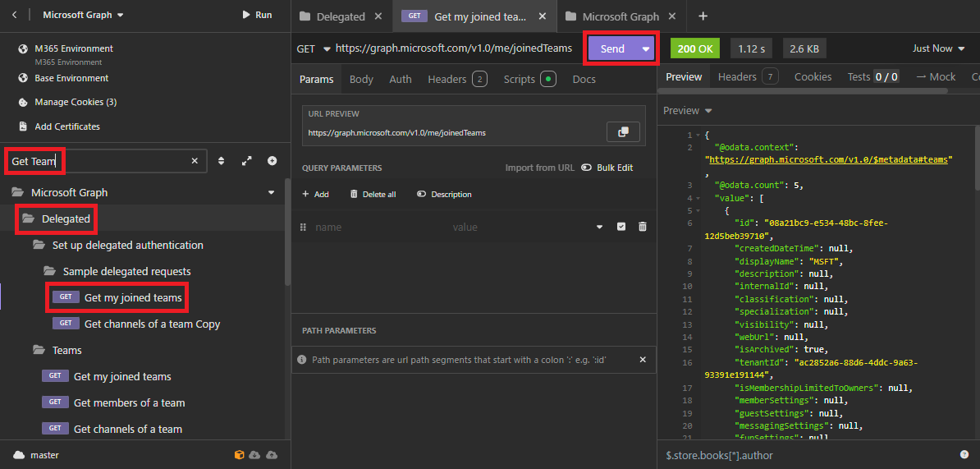Image resolution: width=980 pixels, height=469 pixels.
Task: Collapse the Teams folder
Action: pos(38,350)
